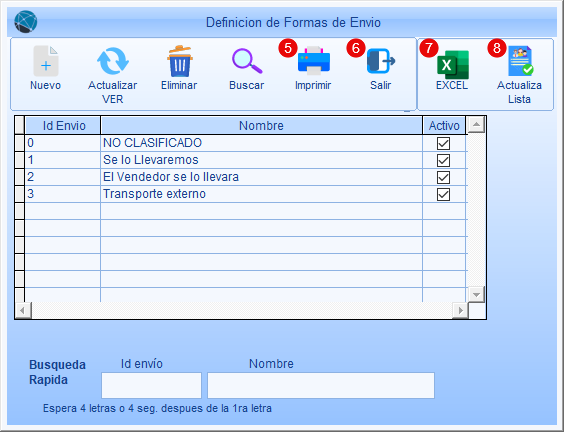Viewport: 564px width, 432px height.
Task: Export the list with the EXCEL icon
Action: (x=452, y=65)
